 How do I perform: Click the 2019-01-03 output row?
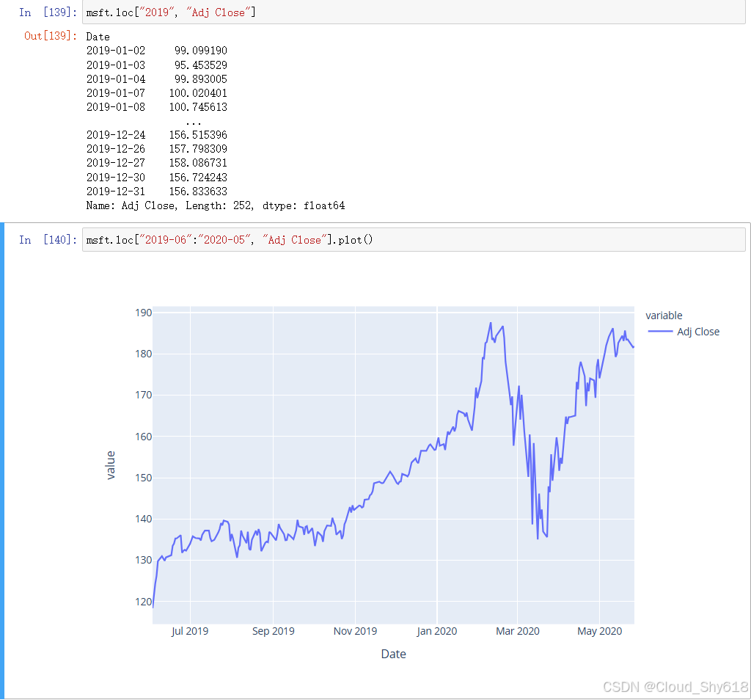coord(157,65)
